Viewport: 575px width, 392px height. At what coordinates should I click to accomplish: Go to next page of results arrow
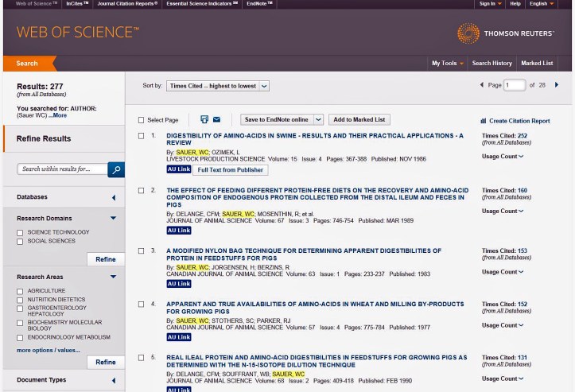pyautogui.click(x=556, y=85)
